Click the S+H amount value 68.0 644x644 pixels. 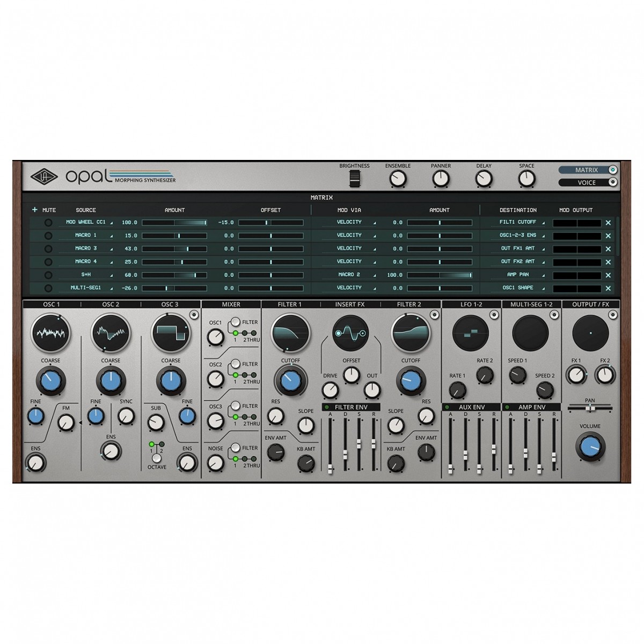[x=131, y=275]
